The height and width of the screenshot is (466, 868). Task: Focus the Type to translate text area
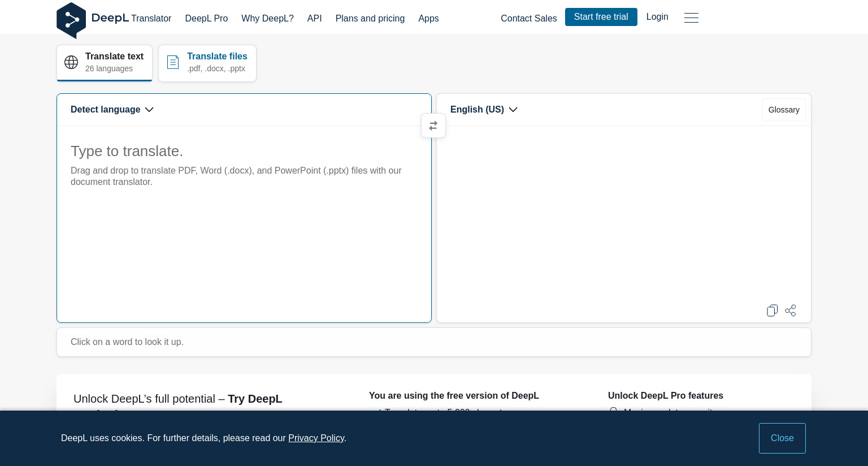pos(244,224)
